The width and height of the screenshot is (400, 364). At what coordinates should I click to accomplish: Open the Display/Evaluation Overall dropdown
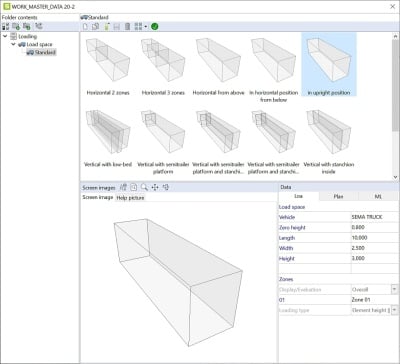point(394,289)
